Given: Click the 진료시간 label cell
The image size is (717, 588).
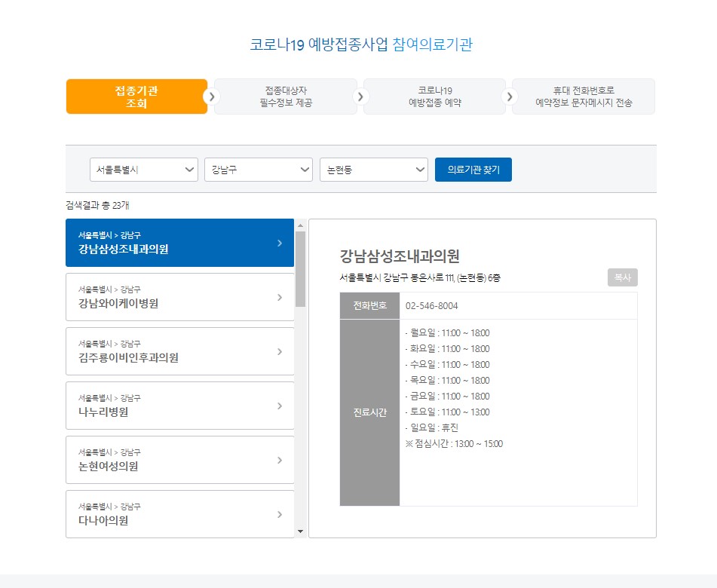Looking at the screenshot, I should 369,412.
